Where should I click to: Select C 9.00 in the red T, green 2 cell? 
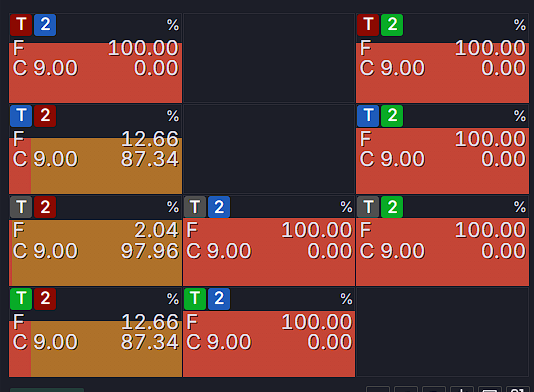tap(392, 68)
